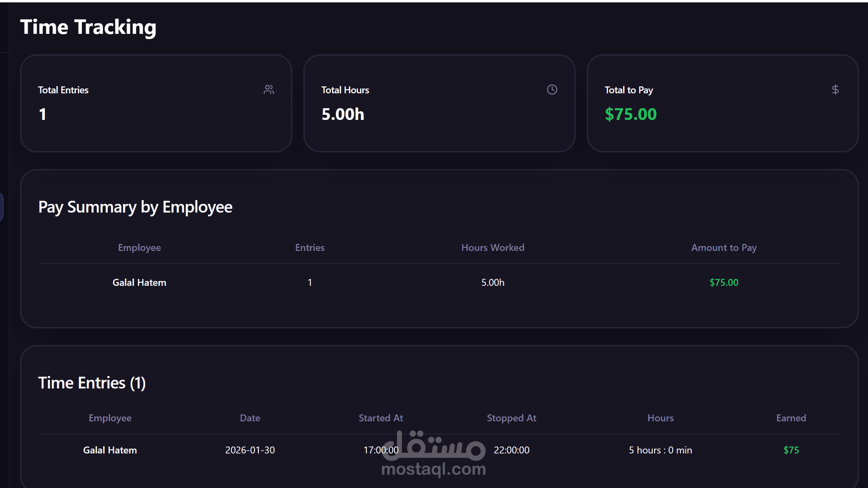Click the Time Tracking page title
This screenshot has height=488, width=868.
(x=88, y=27)
